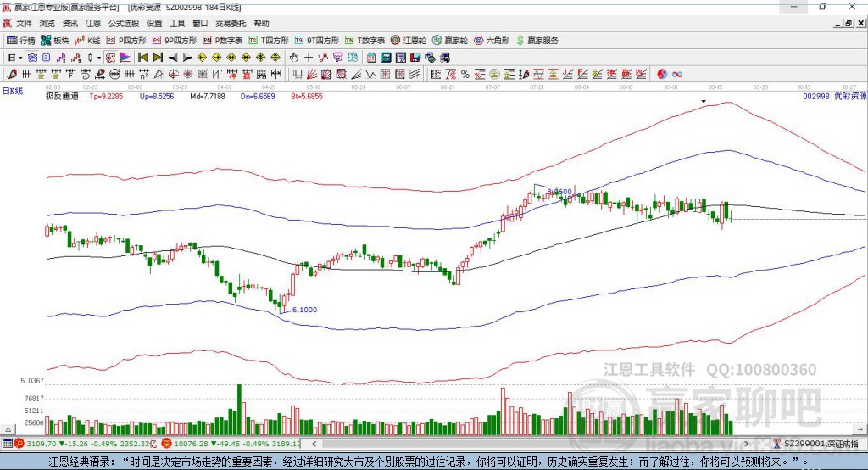Click the grid icon at status bar left
The height and width of the screenshot is (470, 868).
click(7, 444)
